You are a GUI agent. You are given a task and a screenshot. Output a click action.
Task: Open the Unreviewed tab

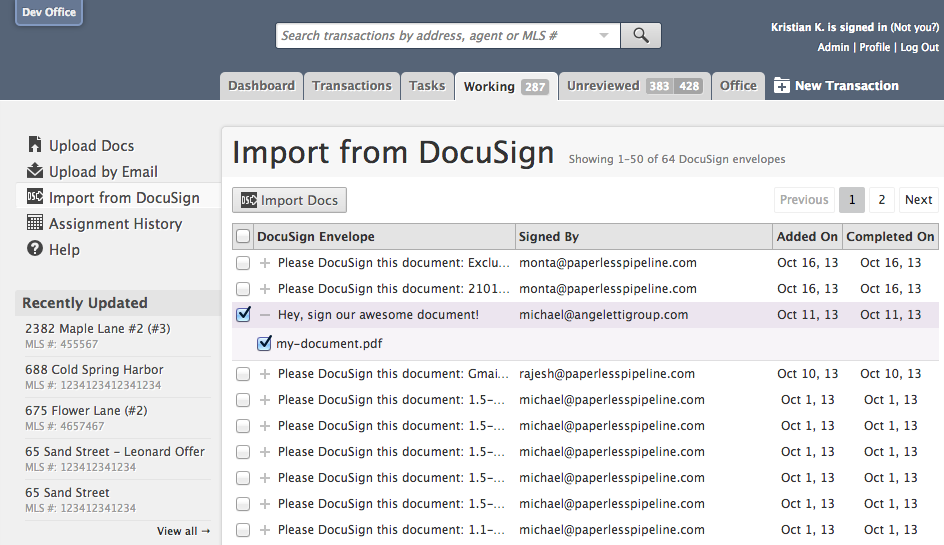click(635, 86)
